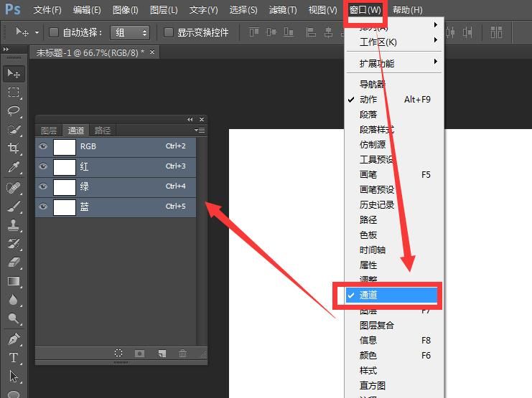
Task: Create new channel icon
Action: point(162,354)
